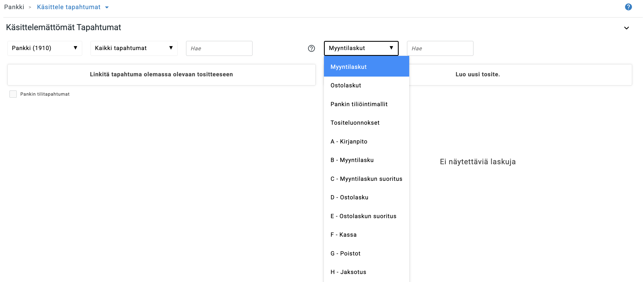
Task: Focus the left Hae search field
Action: [219, 48]
